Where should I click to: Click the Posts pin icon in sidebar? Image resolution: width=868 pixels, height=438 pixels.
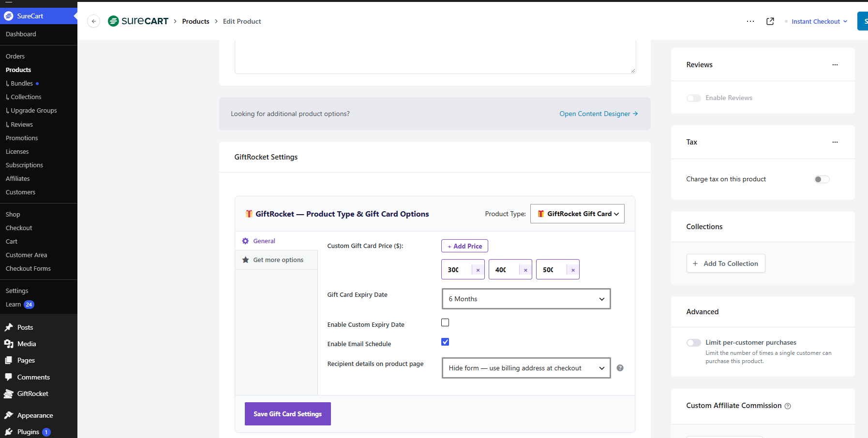click(9, 327)
